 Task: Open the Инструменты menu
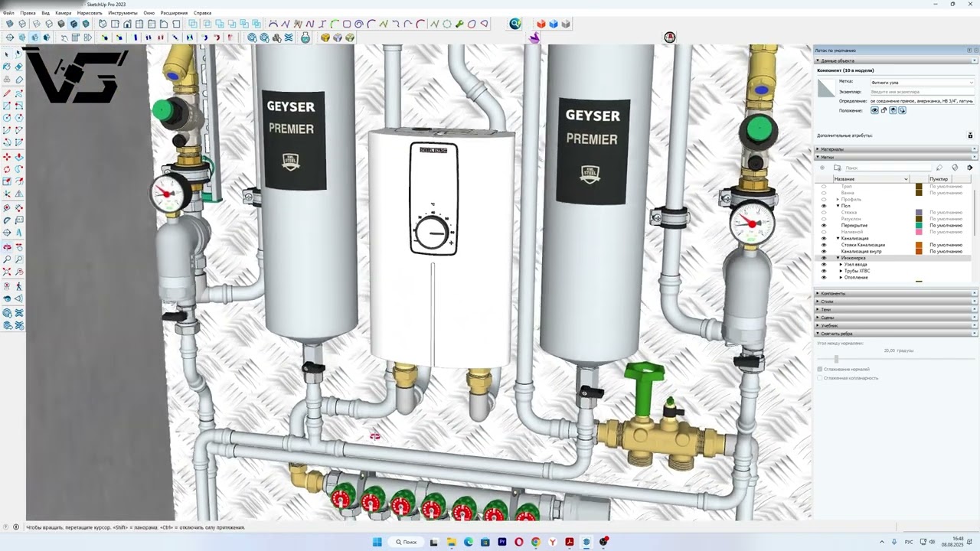tap(122, 13)
